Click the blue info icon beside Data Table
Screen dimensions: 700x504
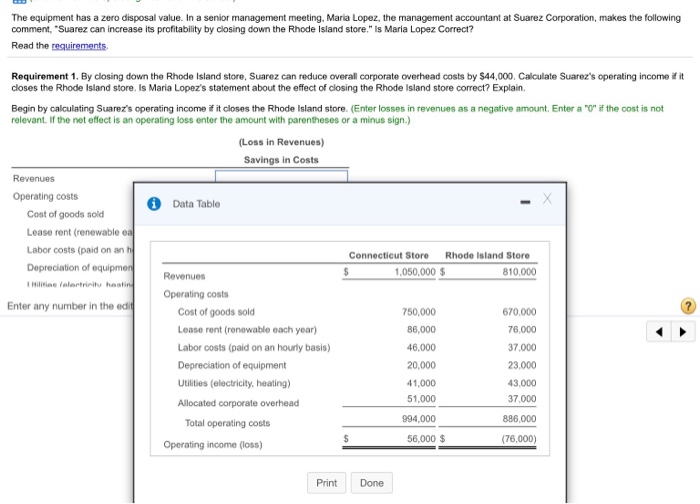(154, 204)
